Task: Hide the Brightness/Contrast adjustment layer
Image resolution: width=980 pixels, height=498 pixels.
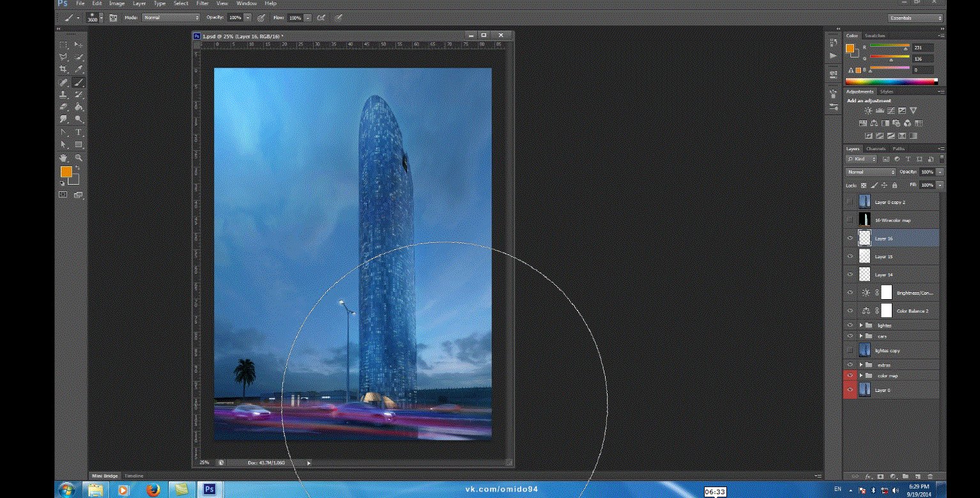Action: [x=850, y=293]
